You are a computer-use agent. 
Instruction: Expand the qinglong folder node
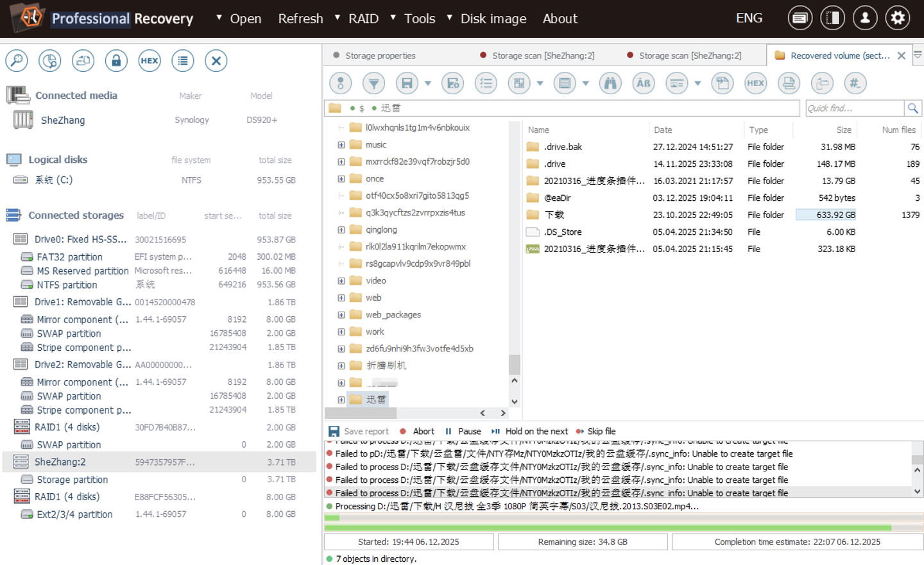click(x=341, y=230)
